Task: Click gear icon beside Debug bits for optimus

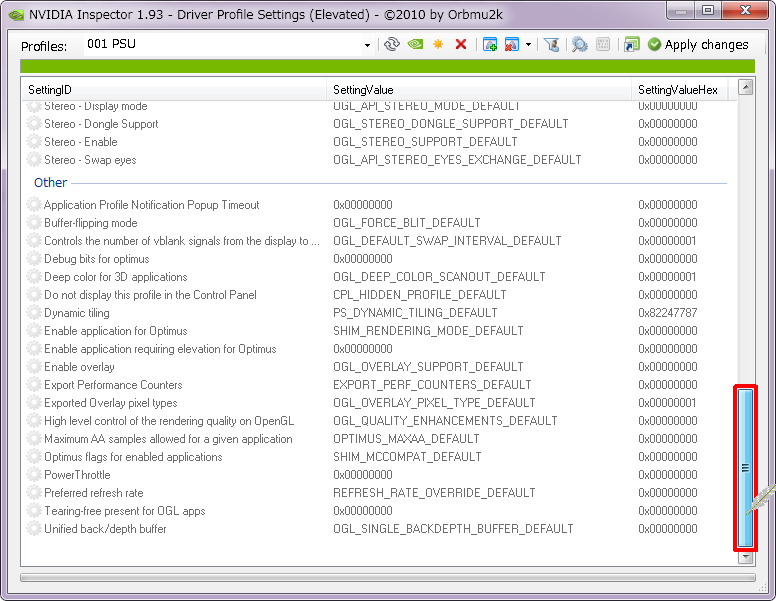Action: [34, 259]
